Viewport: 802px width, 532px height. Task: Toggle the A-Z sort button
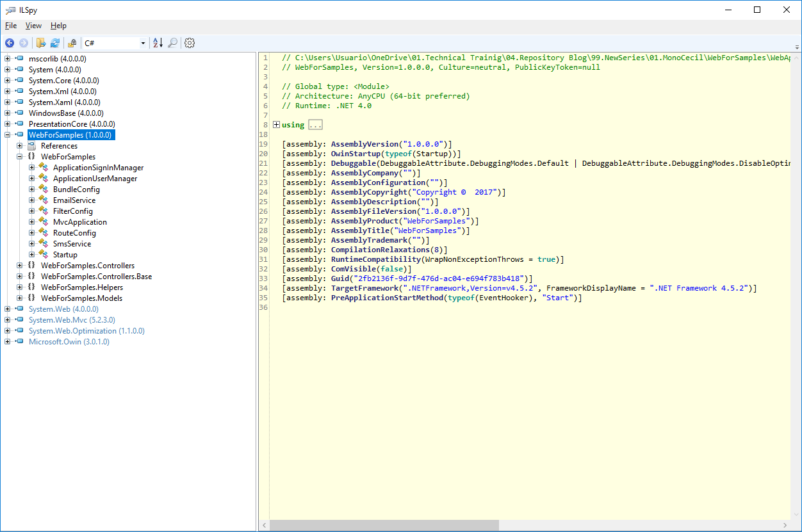click(x=158, y=43)
